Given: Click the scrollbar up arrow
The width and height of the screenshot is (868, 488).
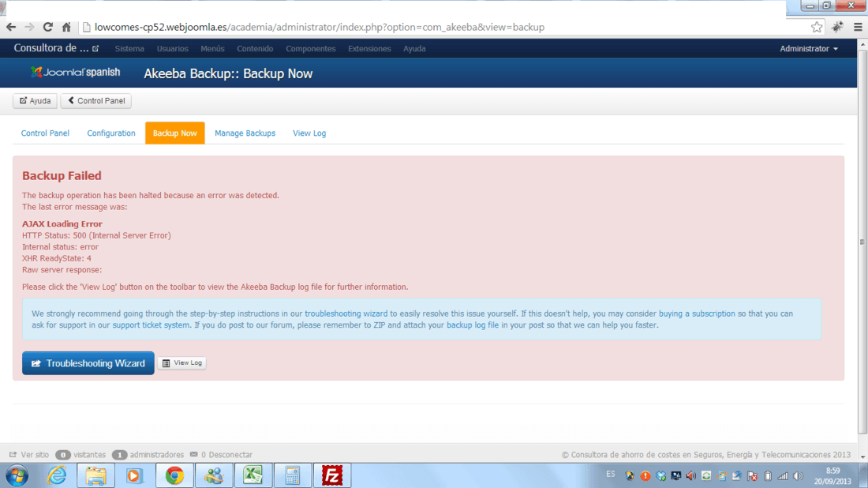Looking at the screenshot, I should [x=862, y=43].
